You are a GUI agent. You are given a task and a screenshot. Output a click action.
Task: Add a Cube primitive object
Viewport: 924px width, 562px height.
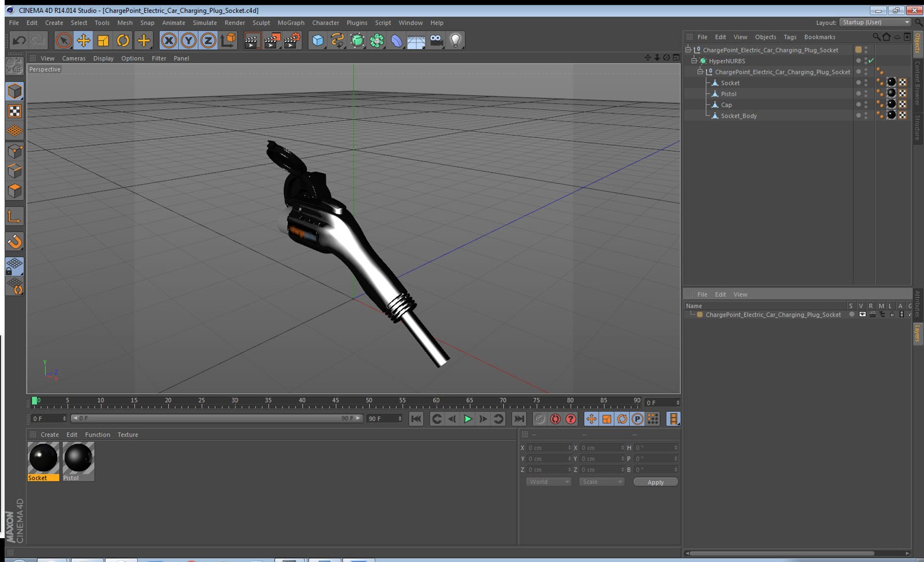318,40
